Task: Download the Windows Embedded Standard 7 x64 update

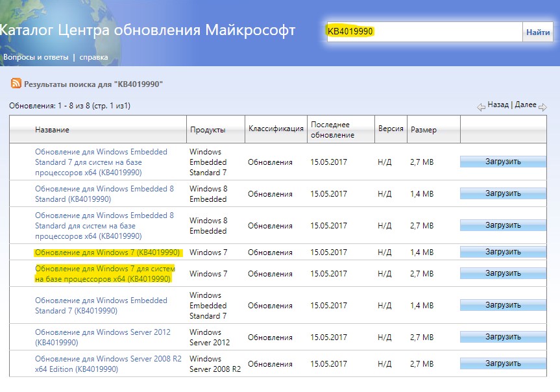Action: point(503,162)
